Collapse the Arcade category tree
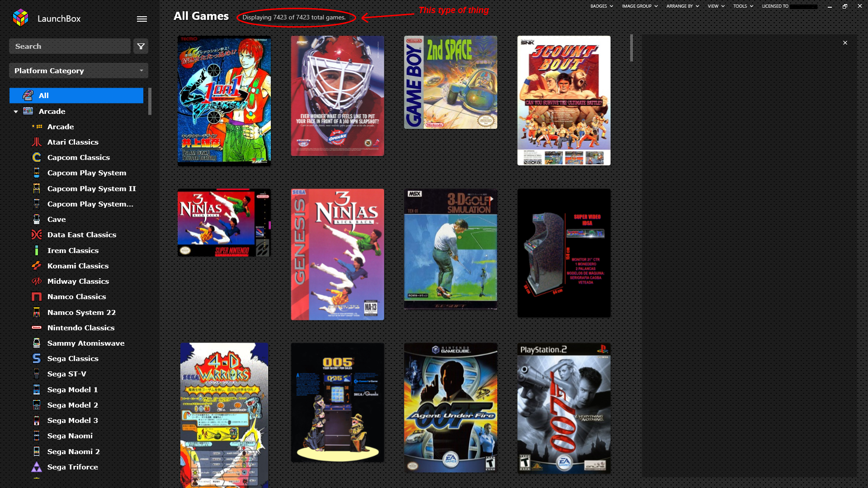 click(x=16, y=112)
